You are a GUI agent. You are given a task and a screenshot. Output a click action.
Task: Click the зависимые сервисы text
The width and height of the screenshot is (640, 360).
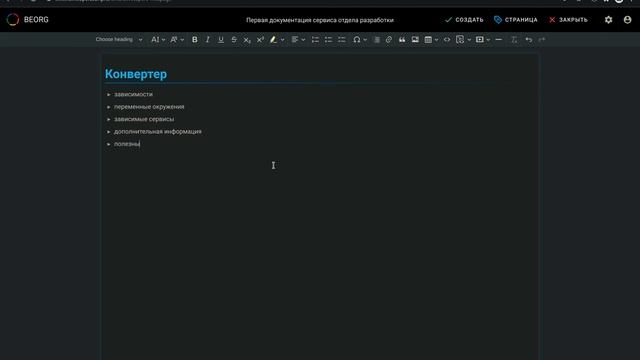tap(144, 119)
